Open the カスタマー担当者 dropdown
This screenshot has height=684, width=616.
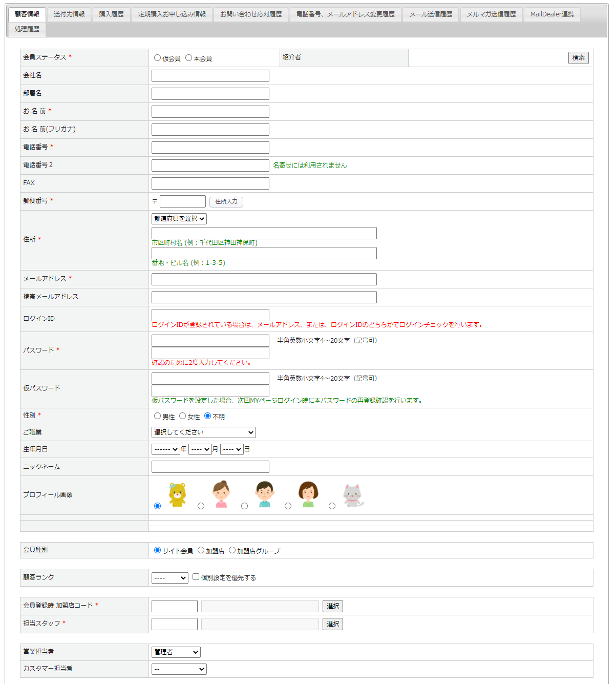tap(179, 669)
